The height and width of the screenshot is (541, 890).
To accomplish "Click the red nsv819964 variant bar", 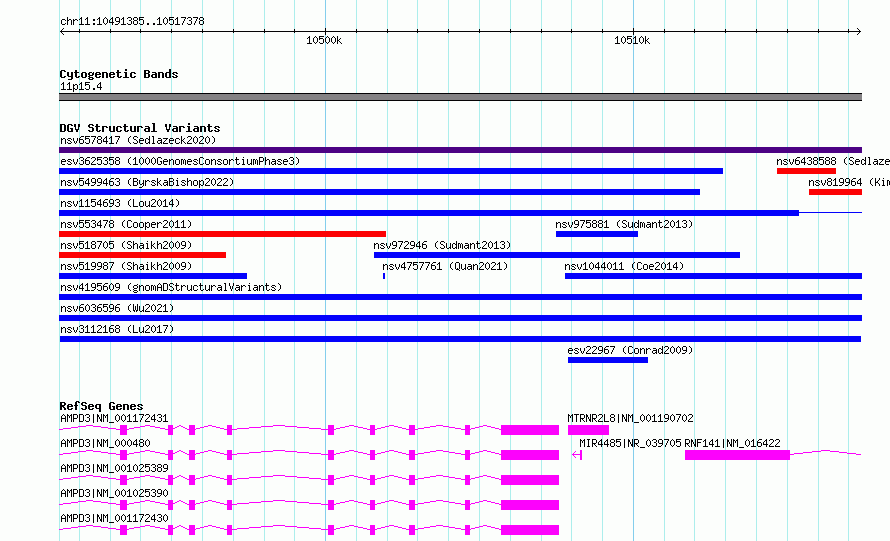I will (836, 192).
